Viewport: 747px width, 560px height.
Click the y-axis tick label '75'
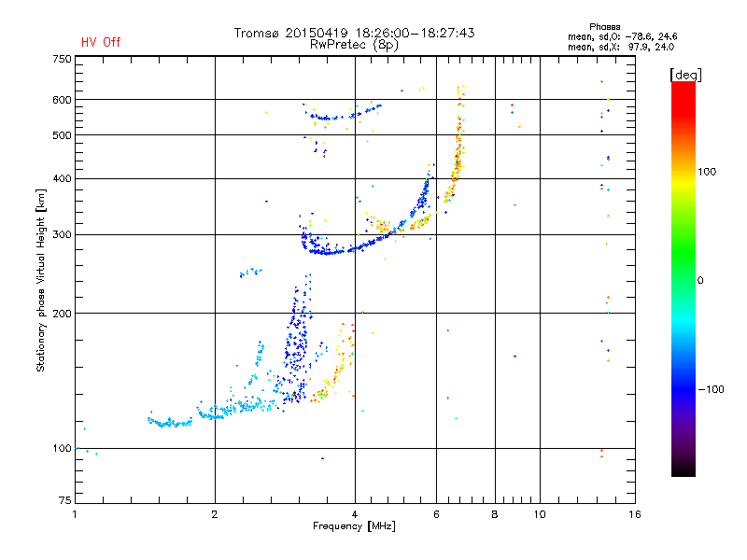tap(65, 500)
